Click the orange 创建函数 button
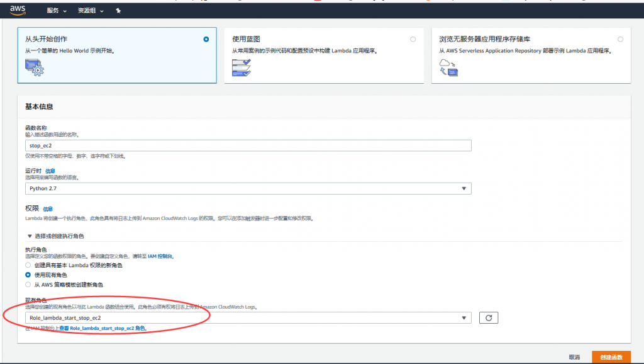The height and width of the screenshot is (364, 644). (x=611, y=357)
